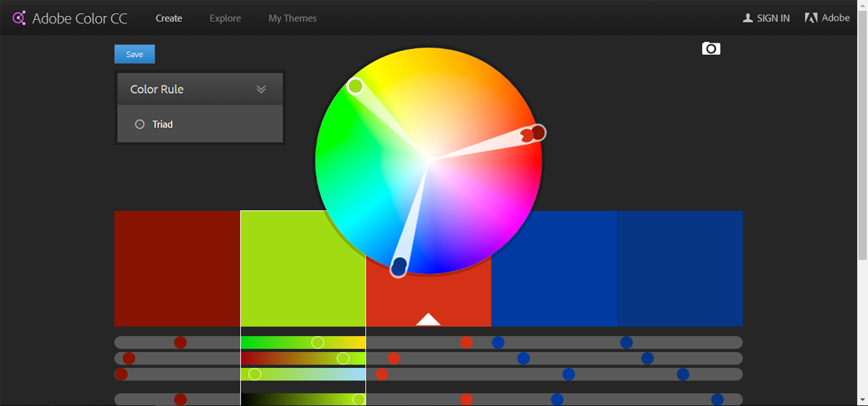
Task: Click the Save button
Action: 134,53
